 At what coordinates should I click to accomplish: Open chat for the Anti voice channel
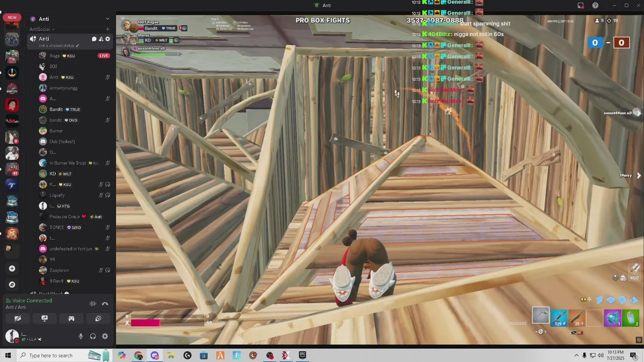click(x=94, y=39)
